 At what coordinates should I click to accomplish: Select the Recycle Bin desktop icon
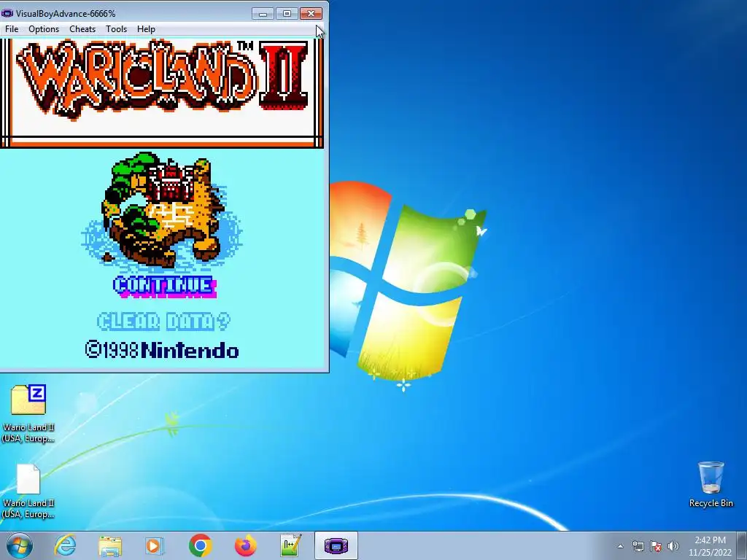(711, 484)
